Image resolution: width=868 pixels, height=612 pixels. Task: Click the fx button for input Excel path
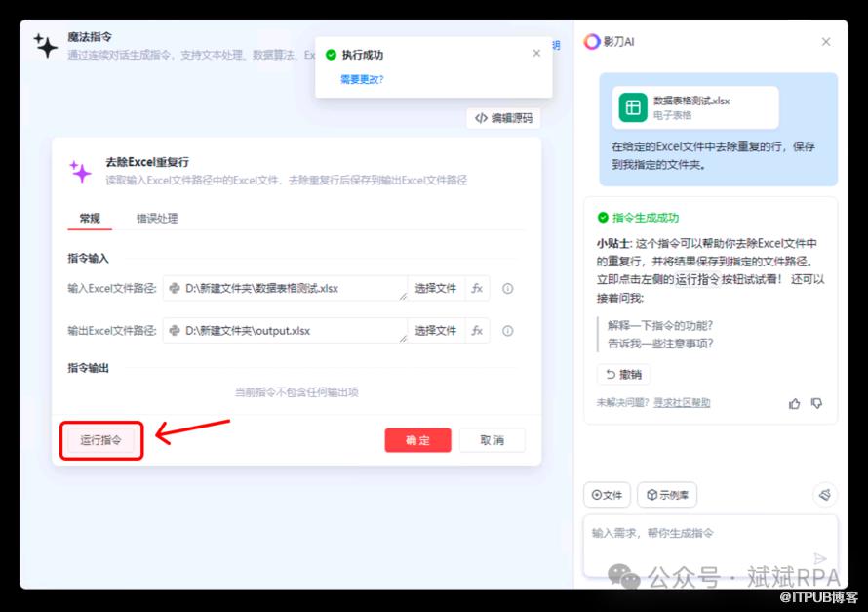(477, 288)
